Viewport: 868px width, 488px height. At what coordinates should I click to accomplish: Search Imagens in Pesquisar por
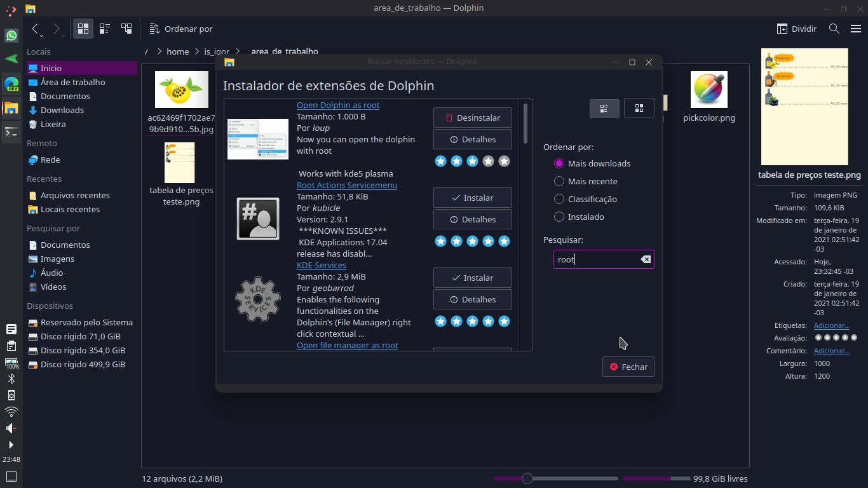[81, 259]
